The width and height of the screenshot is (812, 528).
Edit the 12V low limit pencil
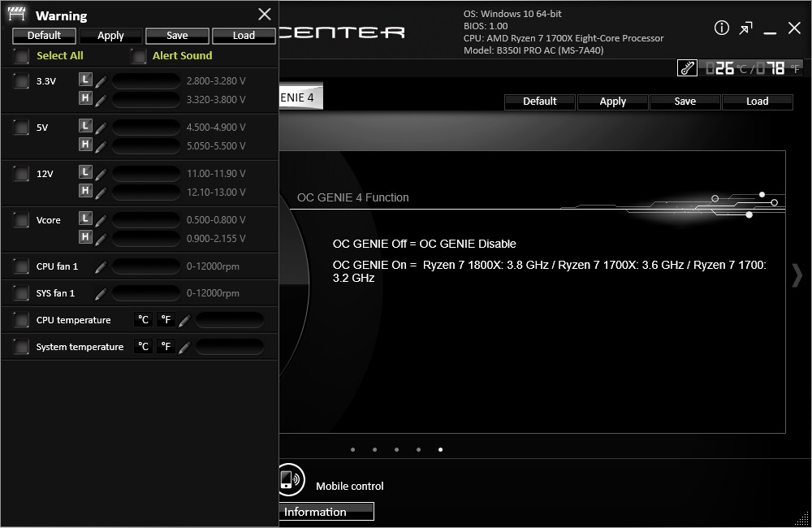[x=101, y=174]
